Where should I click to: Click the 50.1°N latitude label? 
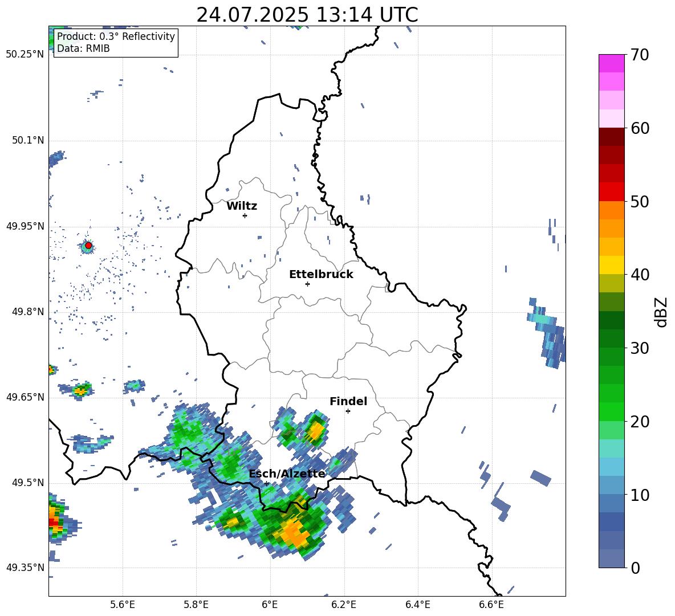tap(27, 140)
